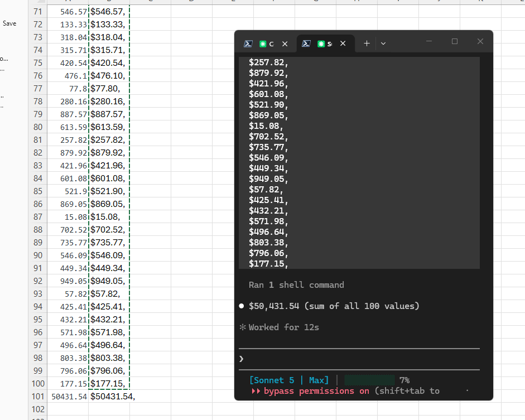Click green Claude icon on first tab
The width and height of the screenshot is (525, 420).
263,44
